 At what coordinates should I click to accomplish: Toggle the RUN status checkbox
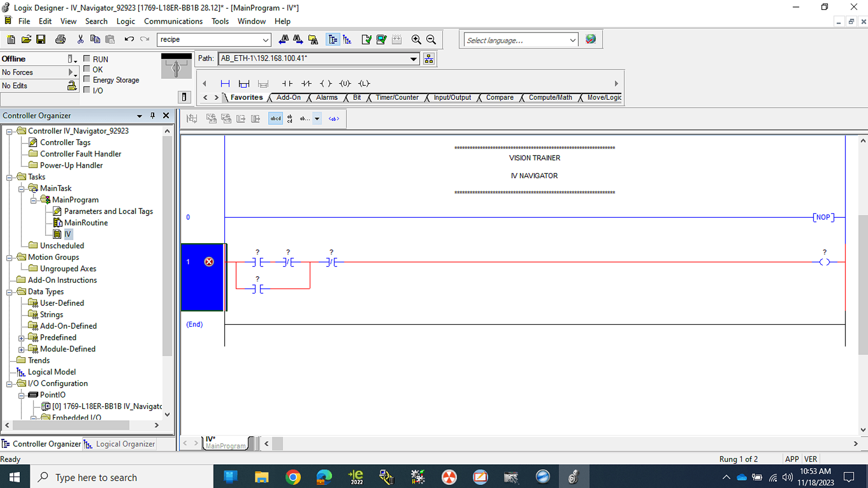(87, 59)
